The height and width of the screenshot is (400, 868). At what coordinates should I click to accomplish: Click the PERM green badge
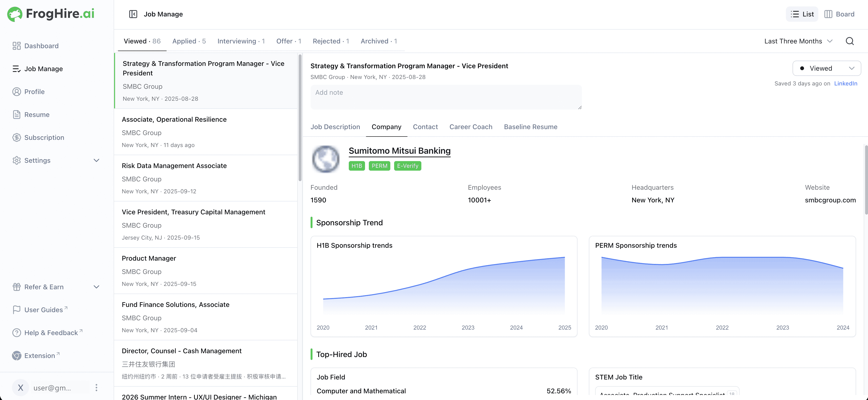pos(379,166)
